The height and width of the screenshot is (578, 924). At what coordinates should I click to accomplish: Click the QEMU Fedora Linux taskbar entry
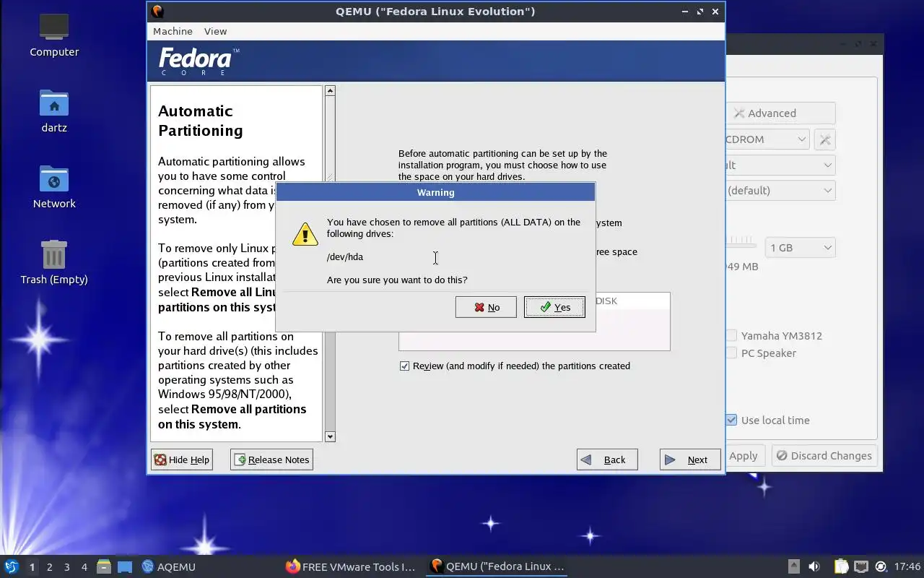[497, 566]
